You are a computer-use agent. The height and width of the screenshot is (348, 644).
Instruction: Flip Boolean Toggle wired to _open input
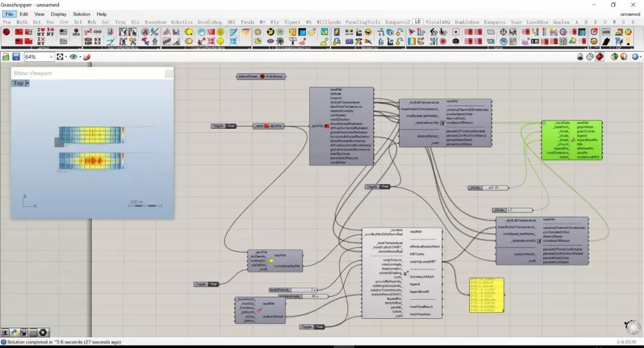tap(231, 126)
